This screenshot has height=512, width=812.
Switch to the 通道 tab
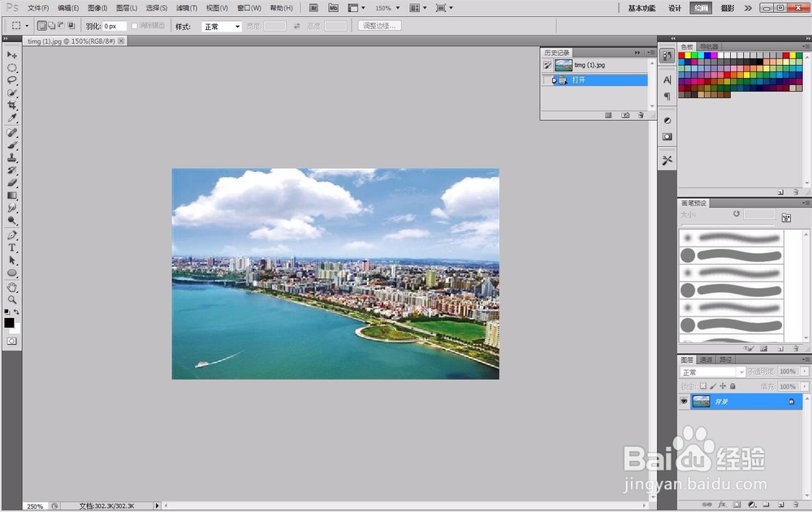(x=706, y=359)
